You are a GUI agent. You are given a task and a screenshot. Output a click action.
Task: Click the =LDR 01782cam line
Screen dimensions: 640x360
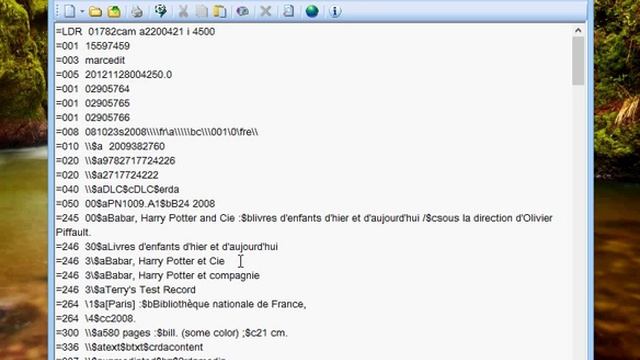[x=135, y=31]
